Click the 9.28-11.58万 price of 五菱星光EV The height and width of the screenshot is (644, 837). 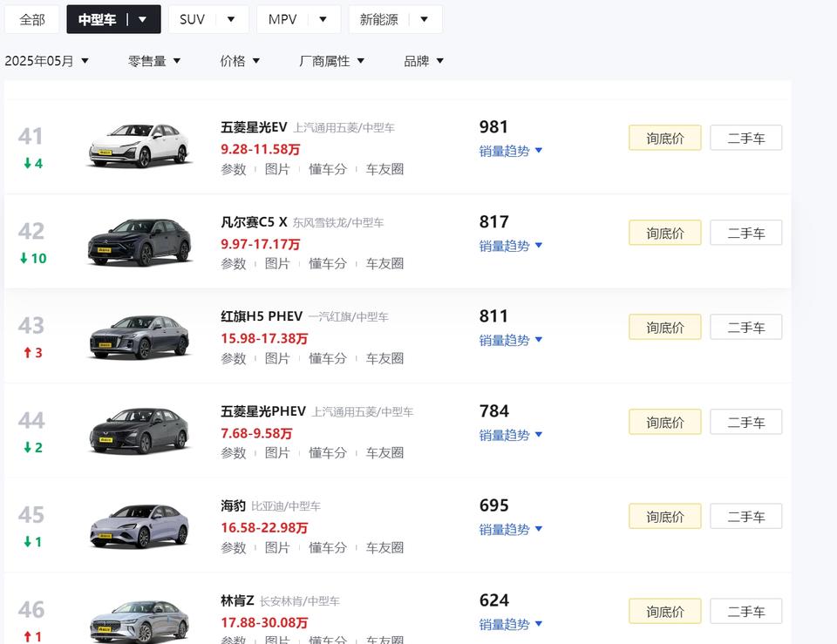pos(261,149)
